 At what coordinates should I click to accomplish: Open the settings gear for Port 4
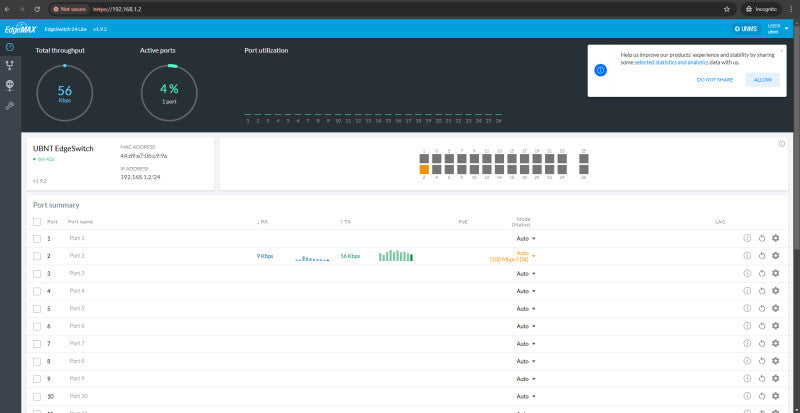click(x=776, y=290)
